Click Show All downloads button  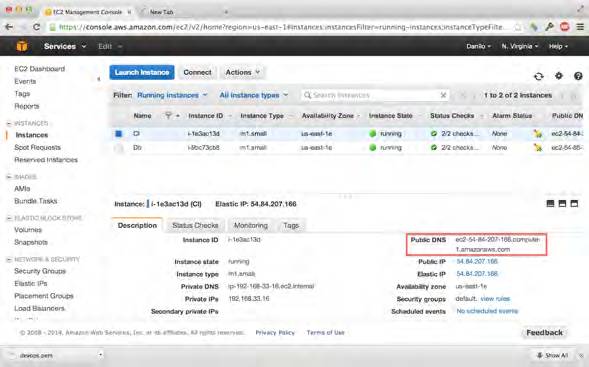pyautogui.click(x=552, y=355)
